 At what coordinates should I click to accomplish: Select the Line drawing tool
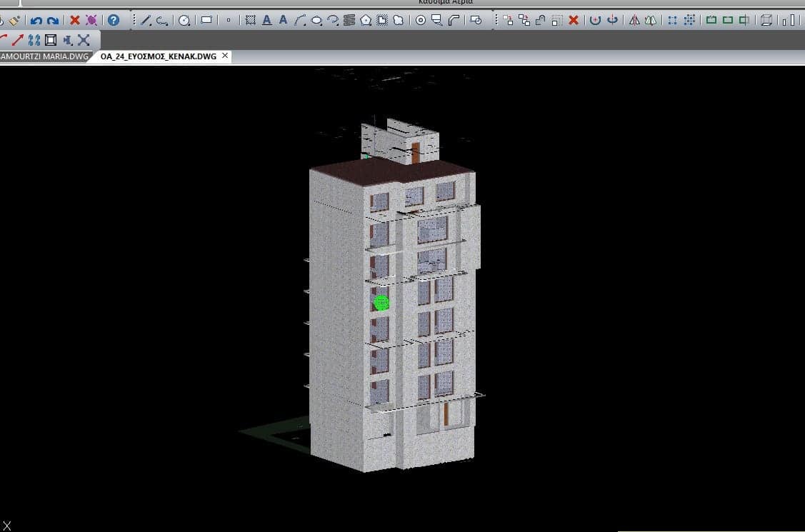click(x=146, y=20)
